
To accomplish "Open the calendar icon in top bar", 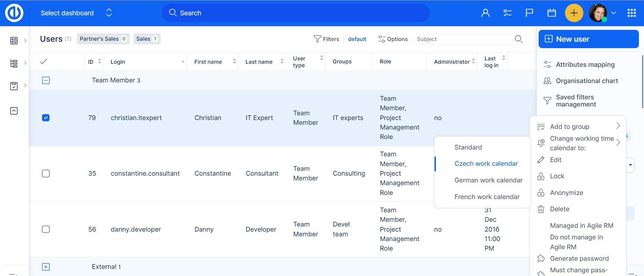I will pyautogui.click(x=551, y=13).
